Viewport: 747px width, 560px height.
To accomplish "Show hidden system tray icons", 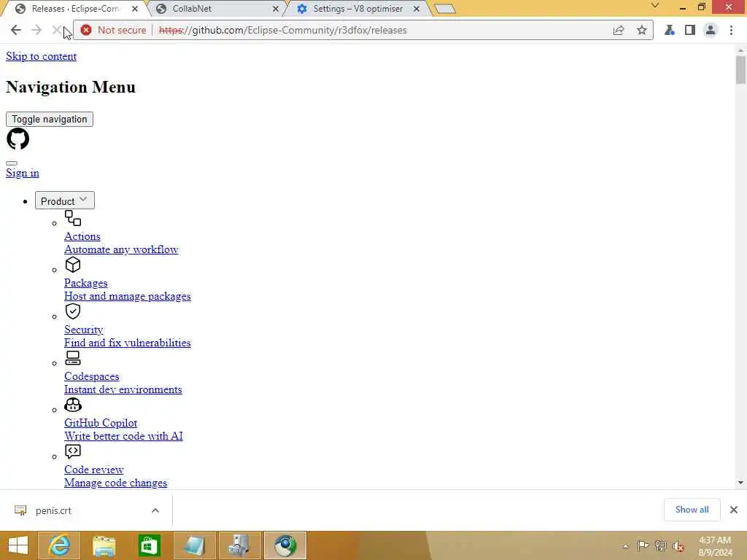I will (625, 546).
